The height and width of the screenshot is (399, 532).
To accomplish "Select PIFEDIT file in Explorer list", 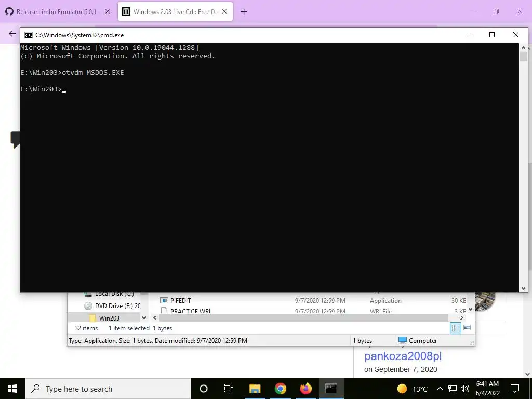I will (x=180, y=301).
